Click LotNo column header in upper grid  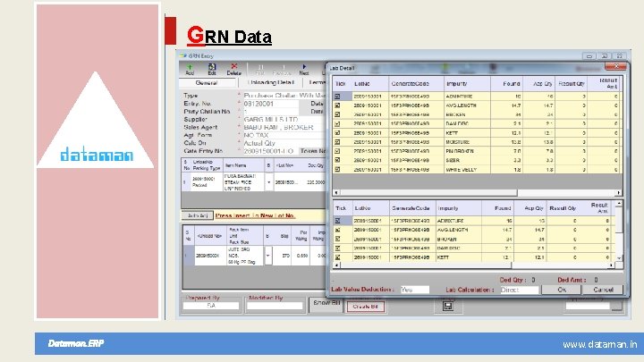[x=370, y=83]
